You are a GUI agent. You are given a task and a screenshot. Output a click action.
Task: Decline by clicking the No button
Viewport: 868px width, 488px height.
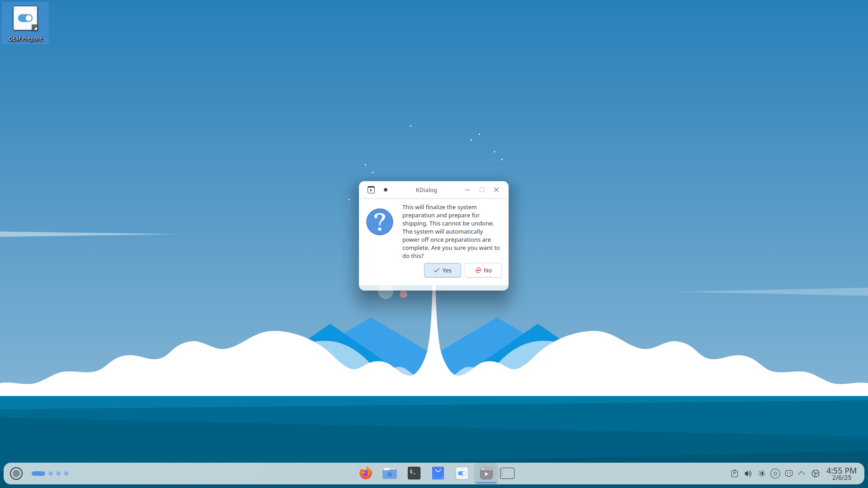point(483,270)
